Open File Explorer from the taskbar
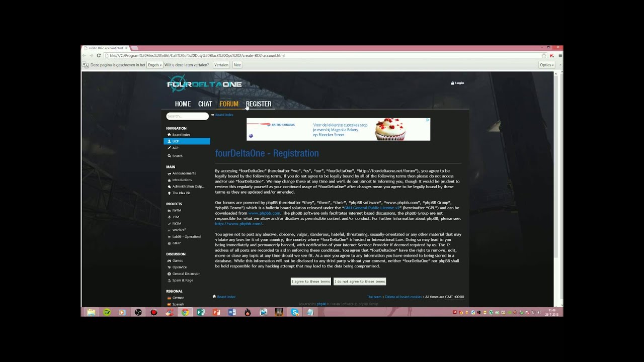The height and width of the screenshot is (362, 644). [x=91, y=312]
